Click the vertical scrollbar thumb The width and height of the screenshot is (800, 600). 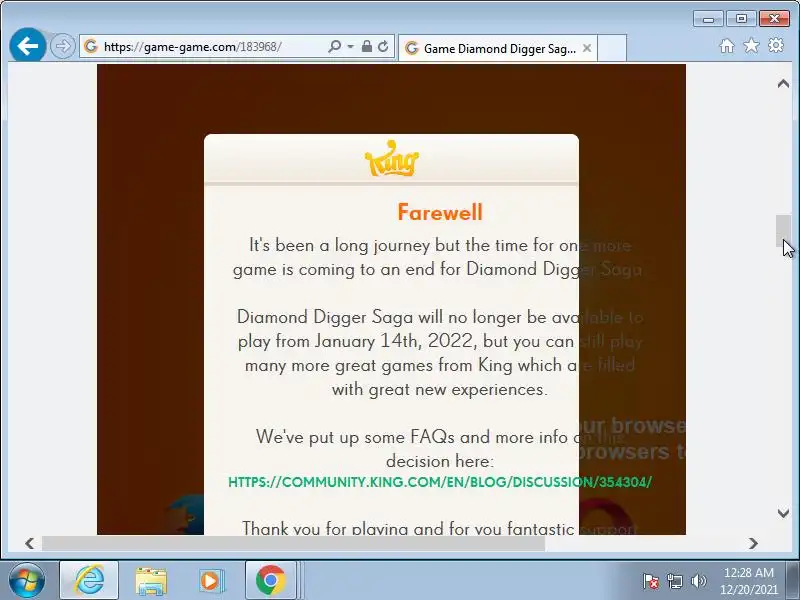783,231
